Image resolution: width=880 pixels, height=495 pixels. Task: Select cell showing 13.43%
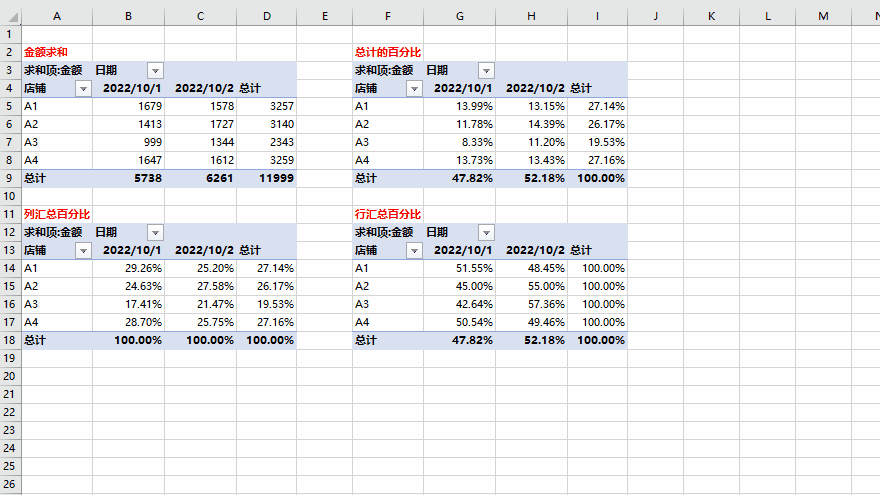tap(531, 160)
